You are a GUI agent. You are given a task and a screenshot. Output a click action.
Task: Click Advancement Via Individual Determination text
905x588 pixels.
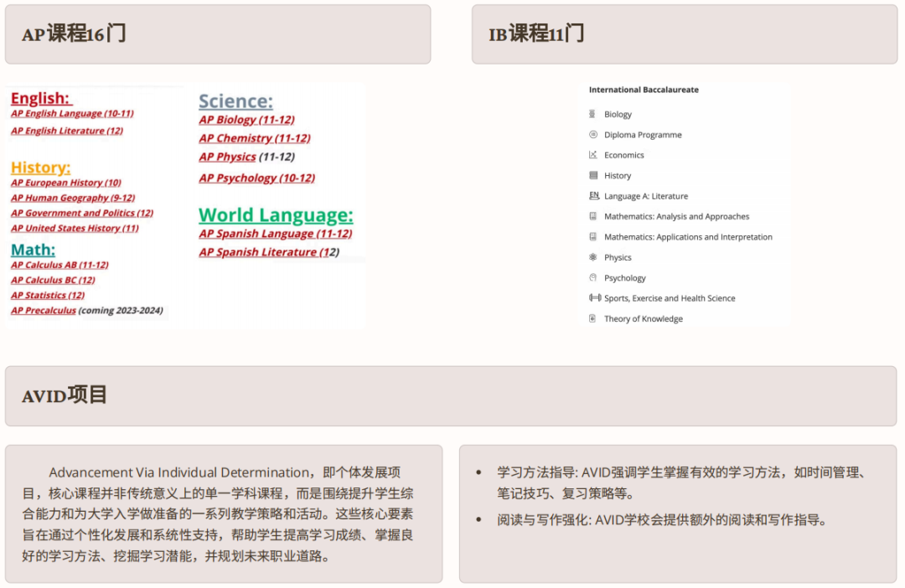pyautogui.click(x=179, y=472)
